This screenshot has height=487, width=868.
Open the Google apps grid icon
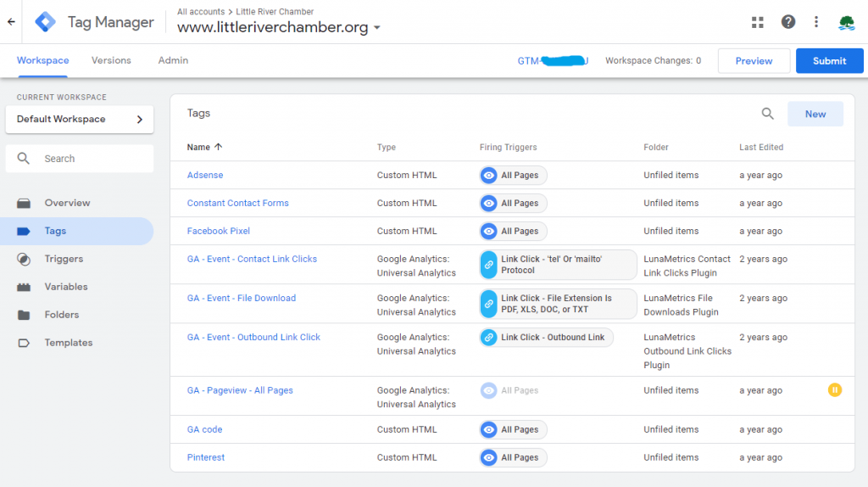[757, 22]
